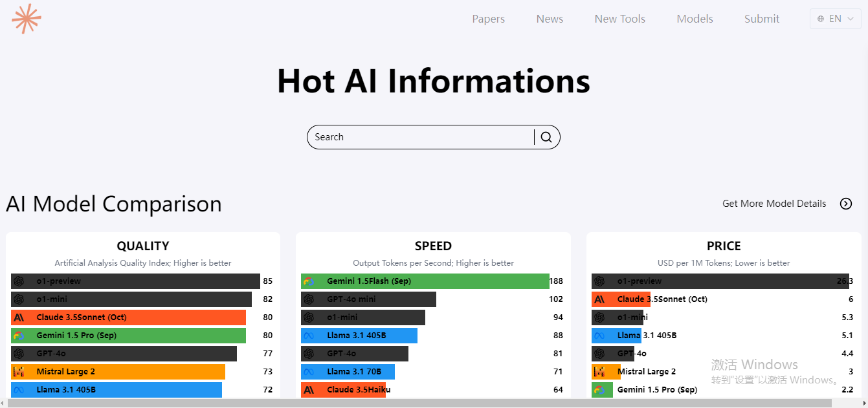Click Mistral icon on Mistral Large 2 Price row
This screenshot has width=868, height=408.
point(599,372)
